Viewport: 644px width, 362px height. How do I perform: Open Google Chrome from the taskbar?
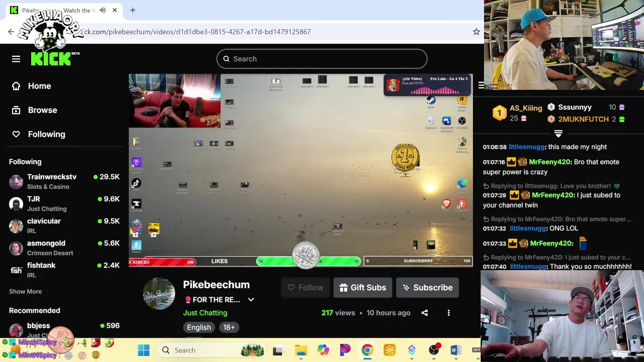tap(367, 350)
